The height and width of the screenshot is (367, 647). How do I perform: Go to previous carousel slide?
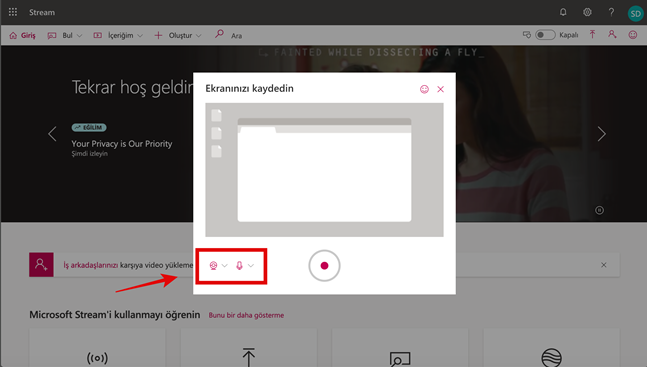coord(52,134)
